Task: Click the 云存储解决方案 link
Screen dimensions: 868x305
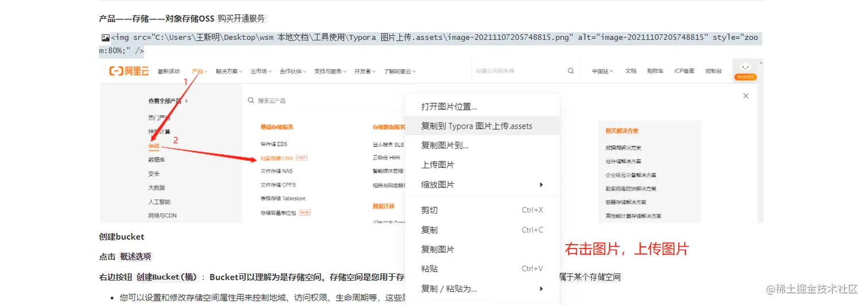Action: (x=623, y=161)
